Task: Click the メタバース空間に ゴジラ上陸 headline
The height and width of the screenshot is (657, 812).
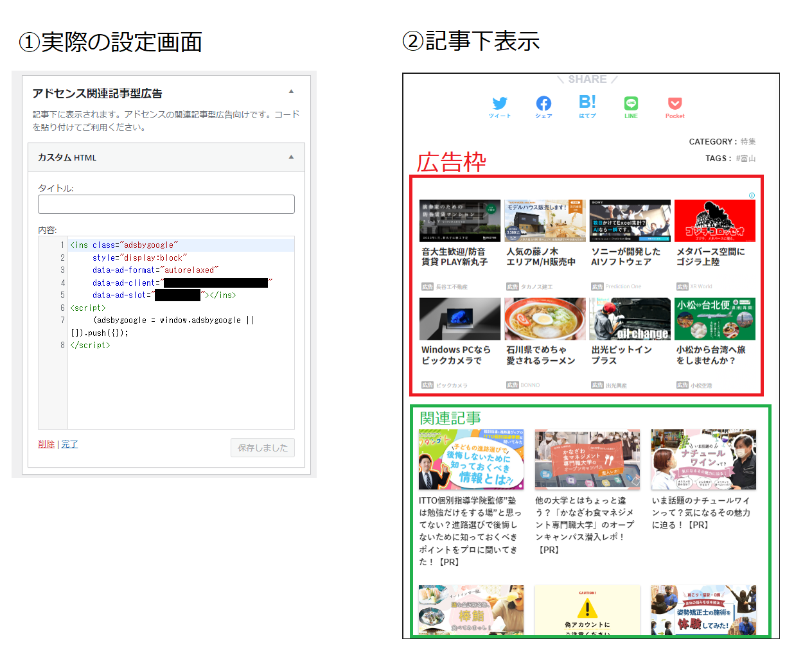Action: coord(710,257)
